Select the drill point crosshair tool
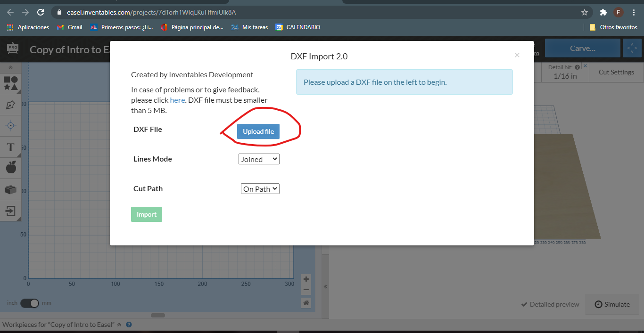Image resolution: width=644 pixels, height=333 pixels. (x=10, y=125)
